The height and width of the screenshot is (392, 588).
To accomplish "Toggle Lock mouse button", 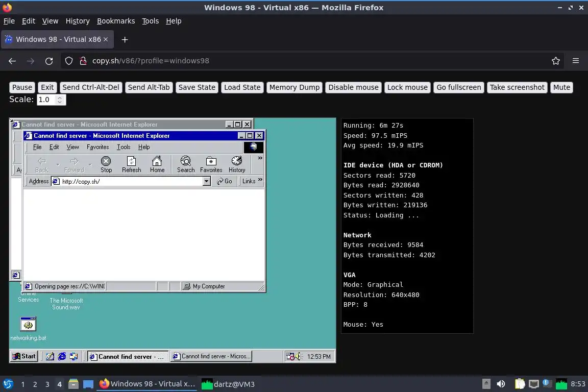I will (408, 87).
